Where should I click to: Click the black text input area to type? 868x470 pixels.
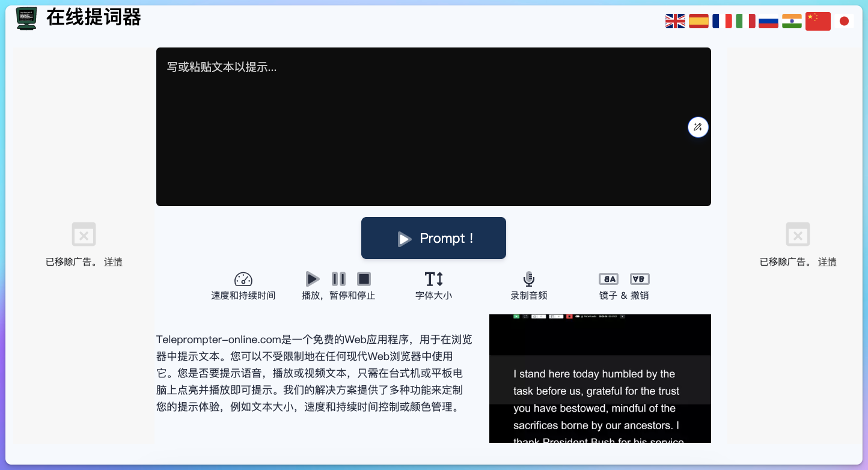pyautogui.click(x=433, y=126)
